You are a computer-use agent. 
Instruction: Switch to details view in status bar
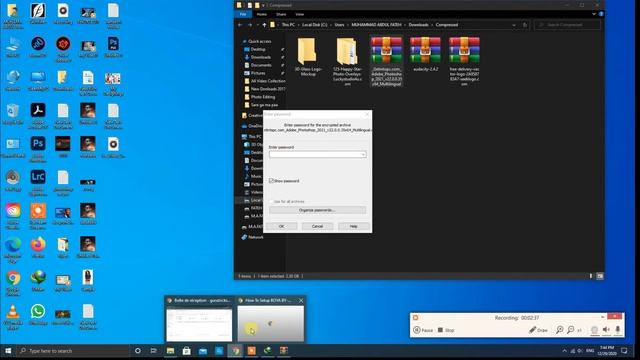coord(591,276)
